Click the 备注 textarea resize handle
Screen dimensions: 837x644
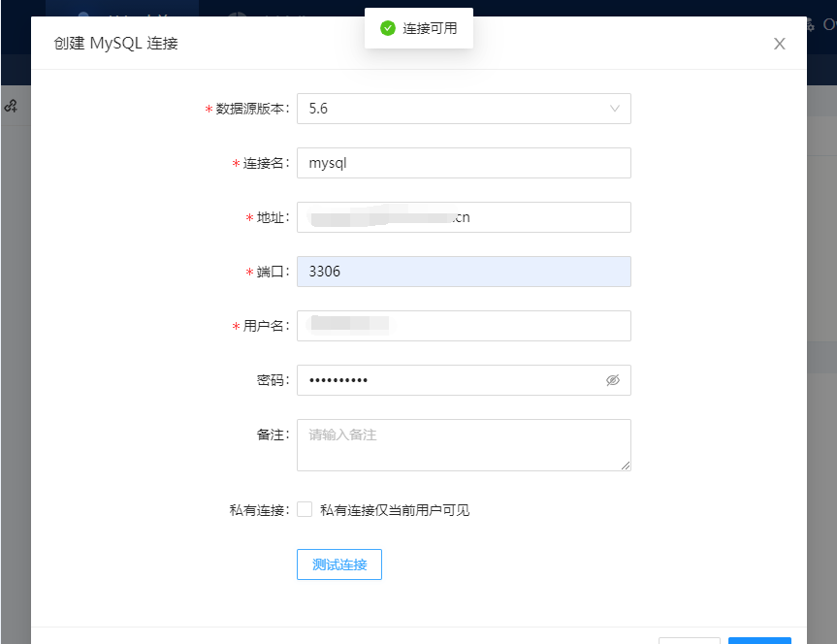pyautogui.click(x=627, y=467)
